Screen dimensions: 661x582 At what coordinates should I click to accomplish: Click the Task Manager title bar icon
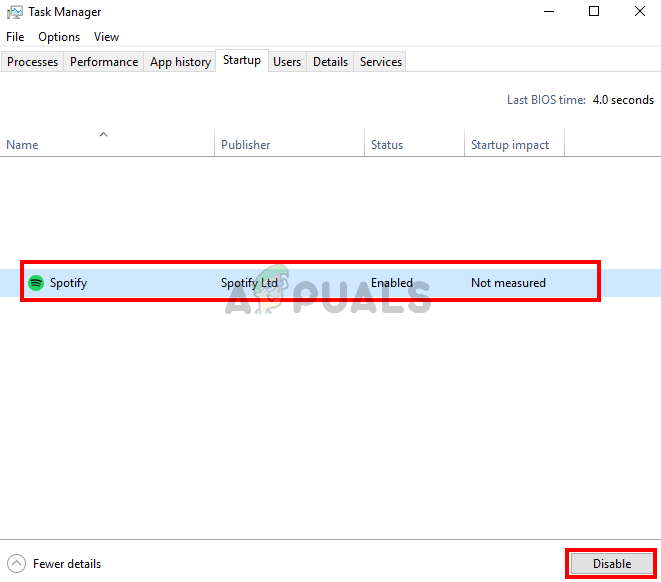(15, 12)
